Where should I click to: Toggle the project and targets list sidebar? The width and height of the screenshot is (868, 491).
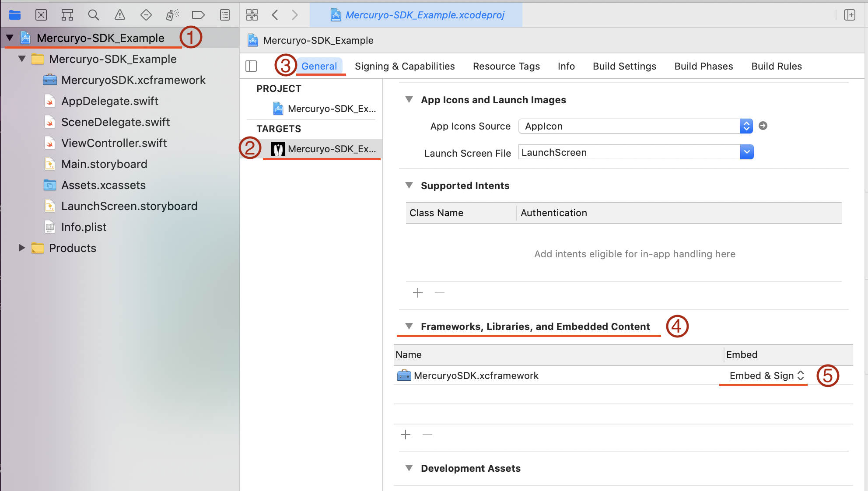[x=251, y=66]
